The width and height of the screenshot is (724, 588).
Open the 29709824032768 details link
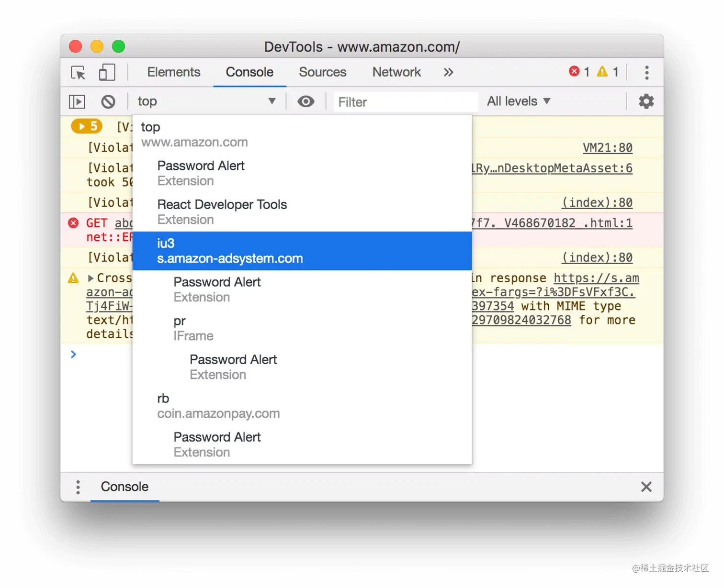tap(521, 320)
